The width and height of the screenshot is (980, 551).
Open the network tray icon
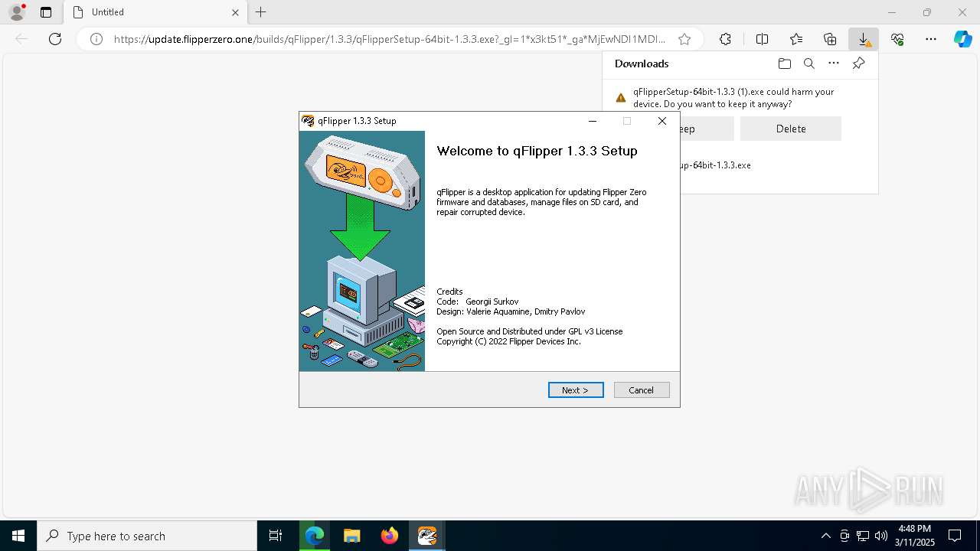tap(863, 536)
